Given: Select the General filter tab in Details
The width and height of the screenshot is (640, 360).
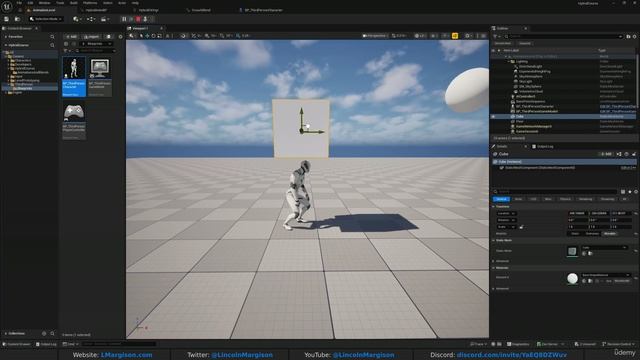Looking at the screenshot, I should 501,199.
